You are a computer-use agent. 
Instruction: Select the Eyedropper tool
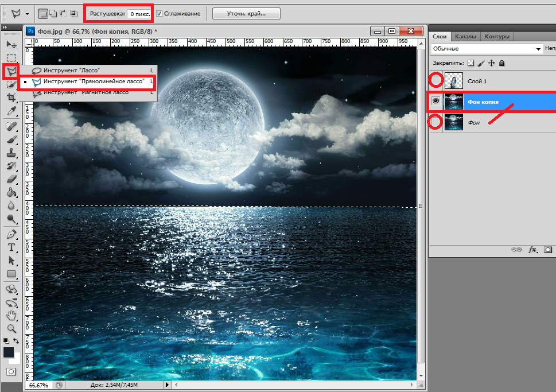point(11,111)
